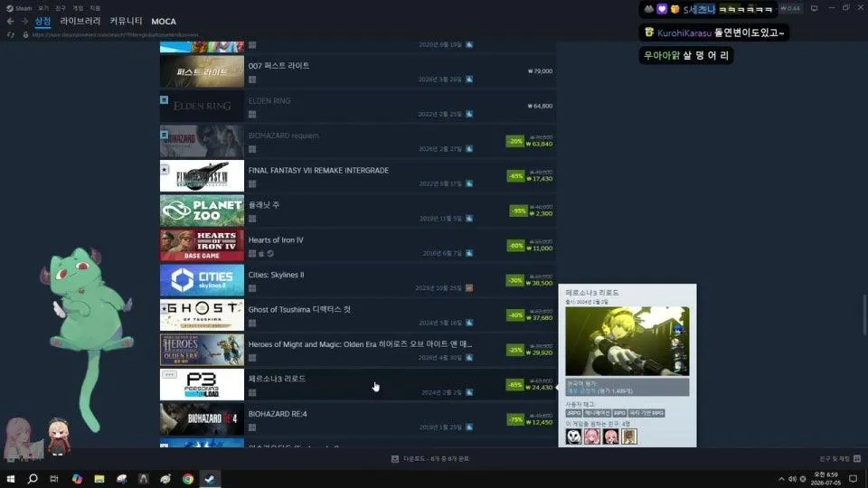This screenshot has width=868, height=488.
Task: Open the 친구 menu
Action: pyautogui.click(x=61, y=8)
